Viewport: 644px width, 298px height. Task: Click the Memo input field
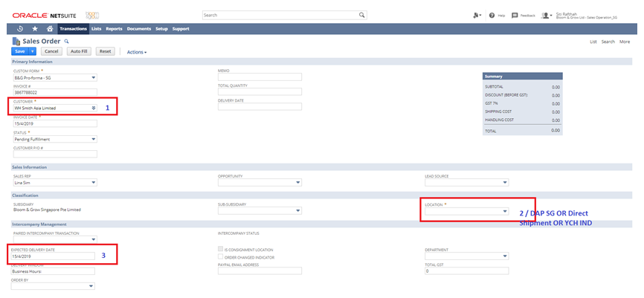260,77
